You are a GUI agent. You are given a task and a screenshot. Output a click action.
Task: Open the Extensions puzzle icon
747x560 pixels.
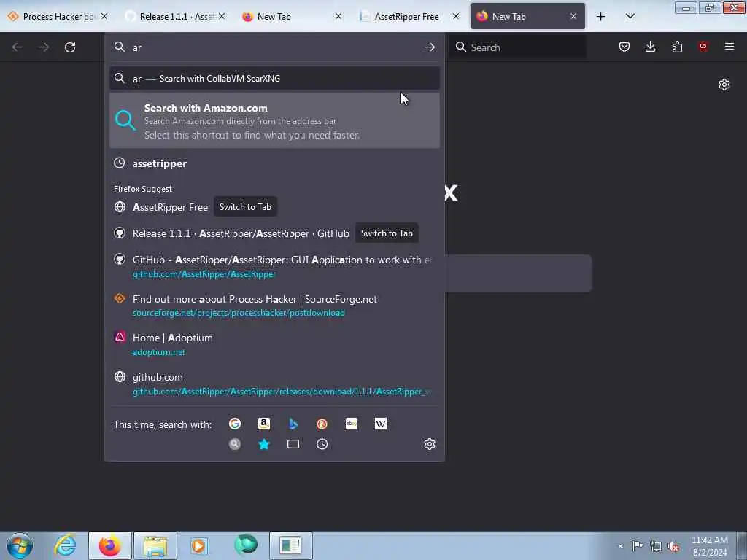(677, 47)
